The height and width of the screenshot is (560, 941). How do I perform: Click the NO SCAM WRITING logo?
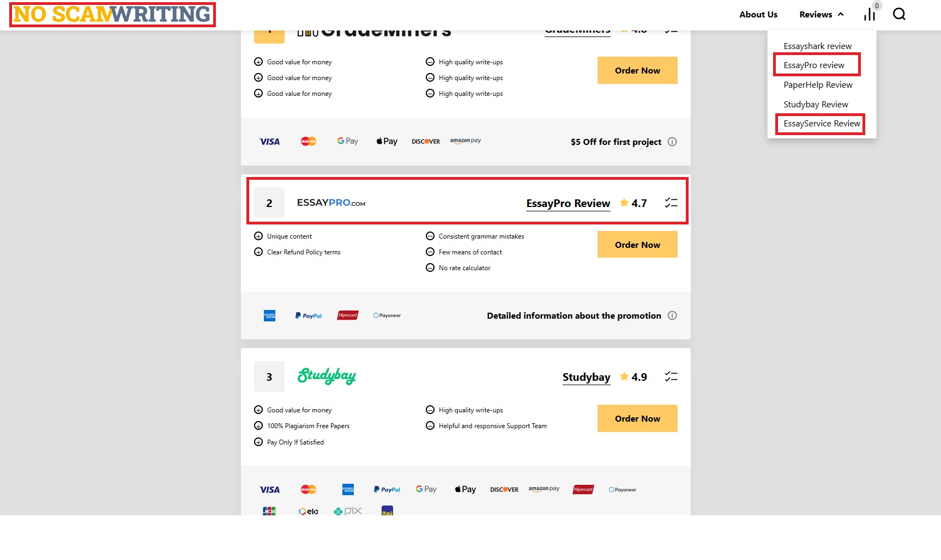(112, 15)
